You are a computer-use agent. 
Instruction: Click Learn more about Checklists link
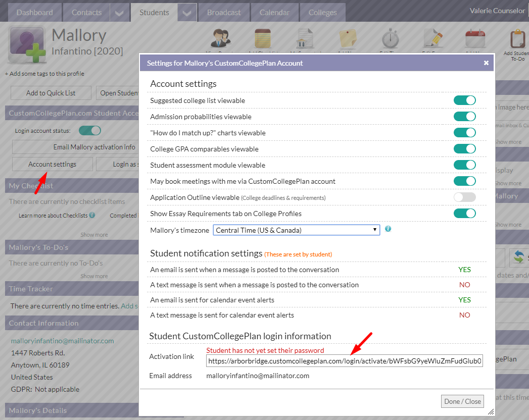coord(53,216)
